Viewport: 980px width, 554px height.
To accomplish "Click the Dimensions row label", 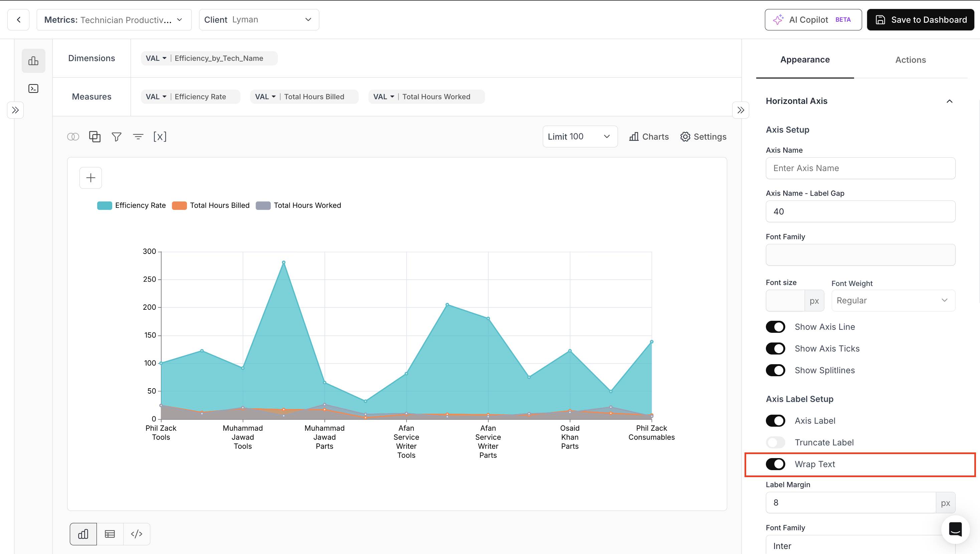I will [92, 58].
